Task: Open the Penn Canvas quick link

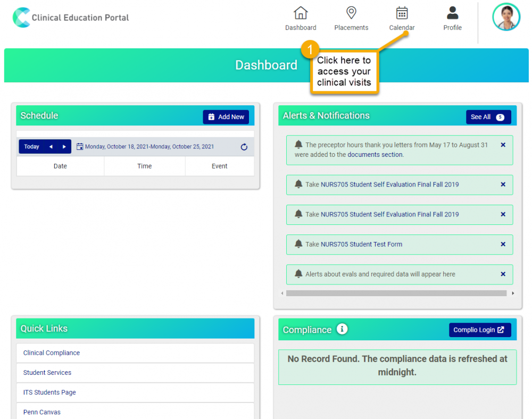Action: coord(41,412)
